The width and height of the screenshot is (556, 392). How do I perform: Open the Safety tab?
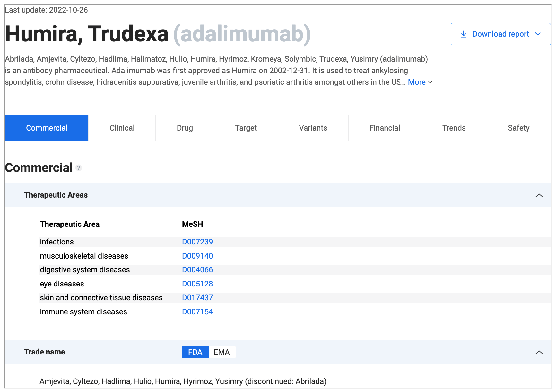518,128
